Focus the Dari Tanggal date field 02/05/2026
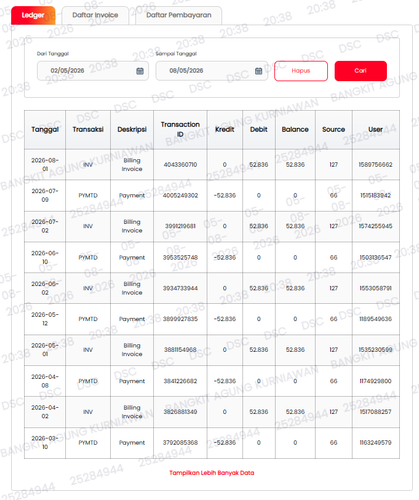The width and height of the screenshot is (419, 500). (93, 71)
